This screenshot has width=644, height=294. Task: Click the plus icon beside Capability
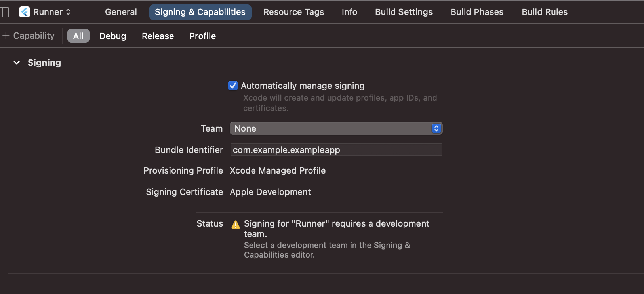(x=6, y=36)
